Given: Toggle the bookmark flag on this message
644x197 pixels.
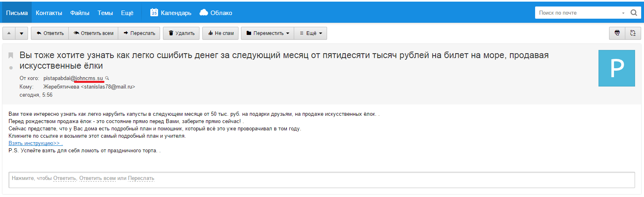Looking at the screenshot, I should tap(11, 55).
